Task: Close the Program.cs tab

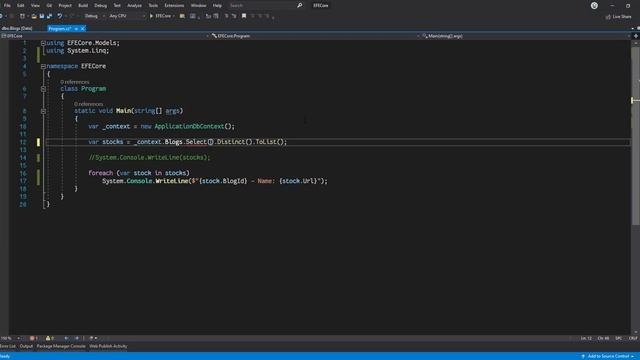Action: pos(83,29)
